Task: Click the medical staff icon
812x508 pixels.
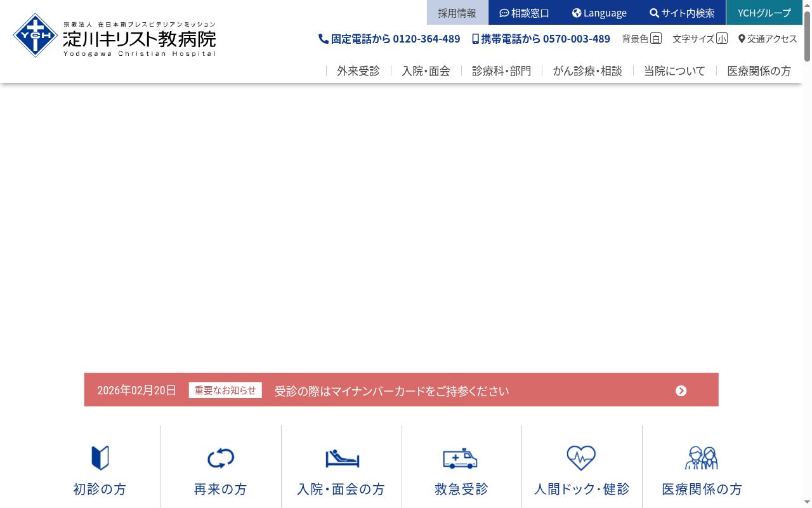Action: pos(702,458)
